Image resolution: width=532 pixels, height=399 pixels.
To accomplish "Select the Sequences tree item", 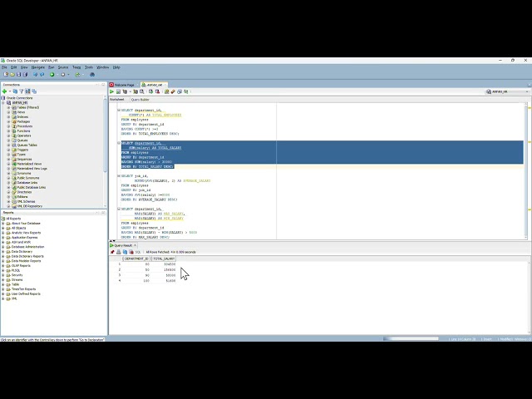I will click(24, 159).
